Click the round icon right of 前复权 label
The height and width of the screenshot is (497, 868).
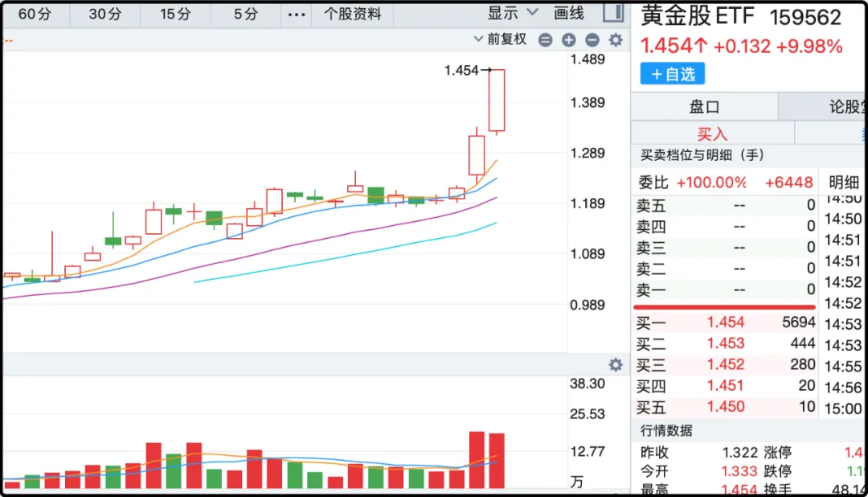546,39
